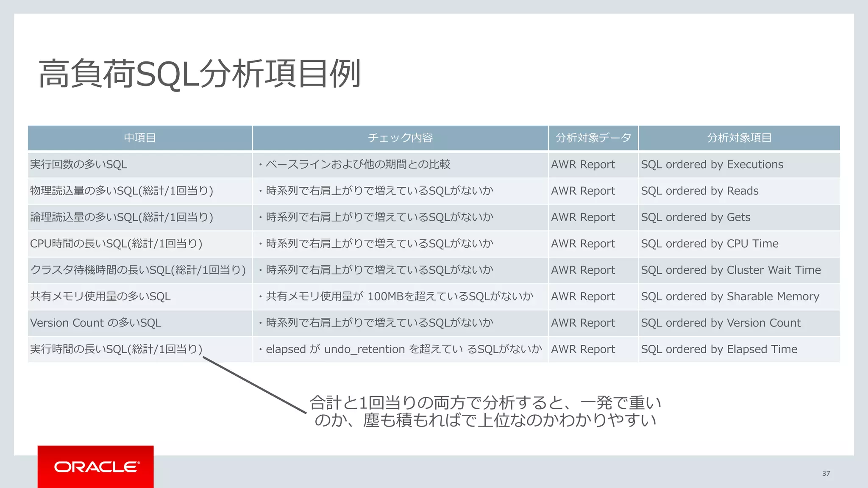Click 時系列で右肩上がり text in the CPU時間 row
The image size is (868, 488).
point(379,244)
